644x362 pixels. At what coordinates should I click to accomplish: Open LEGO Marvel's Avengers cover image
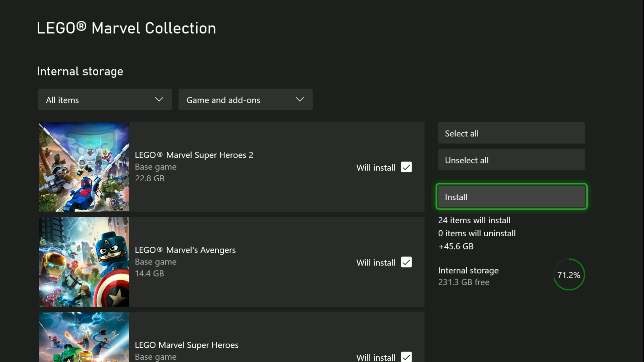[x=84, y=262]
